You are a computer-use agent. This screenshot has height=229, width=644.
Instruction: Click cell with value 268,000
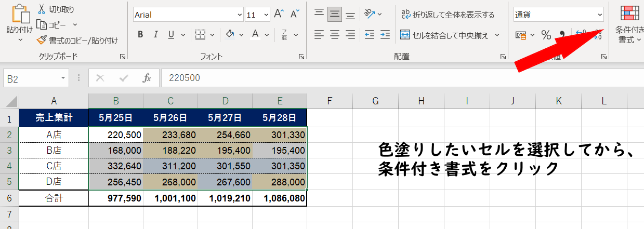[170, 182]
